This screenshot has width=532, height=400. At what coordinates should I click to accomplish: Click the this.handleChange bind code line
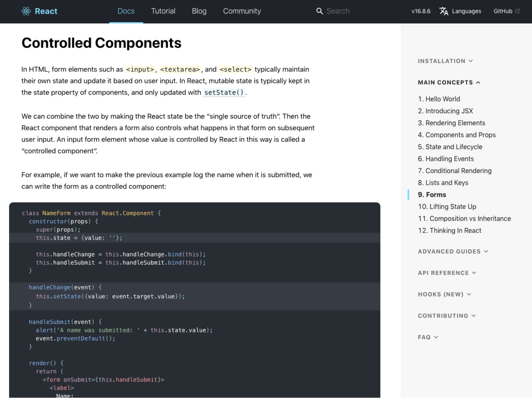coord(121,254)
